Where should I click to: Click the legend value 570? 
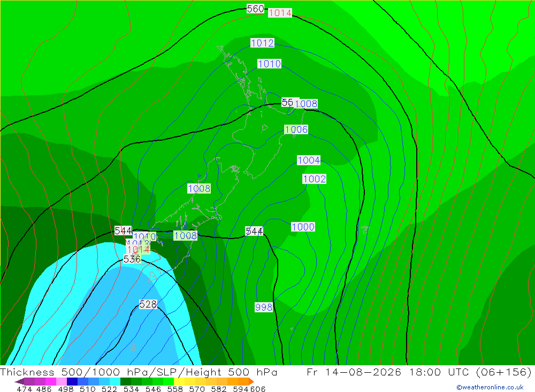tap(197, 389)
